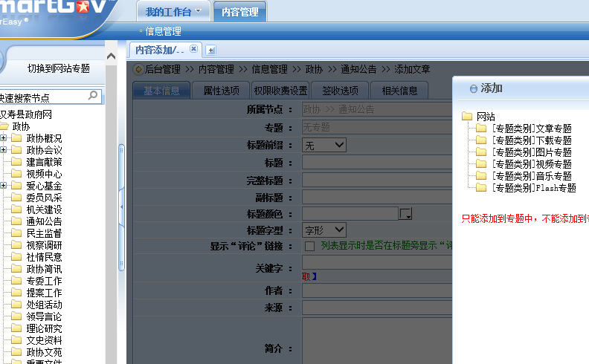589x364 pixels.
Task: Click the plus icon to add a new tab
Action: pos(210,50)
